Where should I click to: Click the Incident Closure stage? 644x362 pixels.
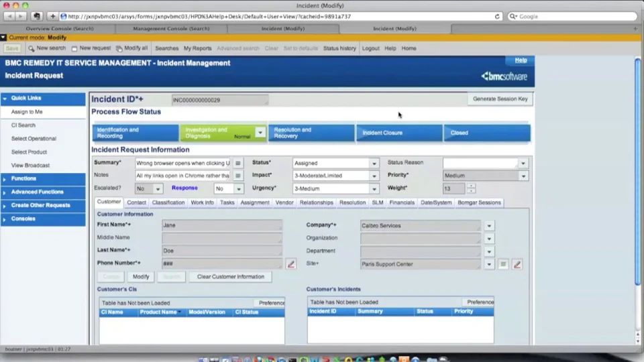(x=399, y=133)
